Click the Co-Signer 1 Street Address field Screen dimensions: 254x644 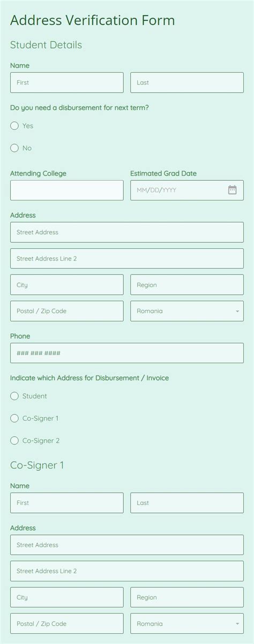coord(127,545)
